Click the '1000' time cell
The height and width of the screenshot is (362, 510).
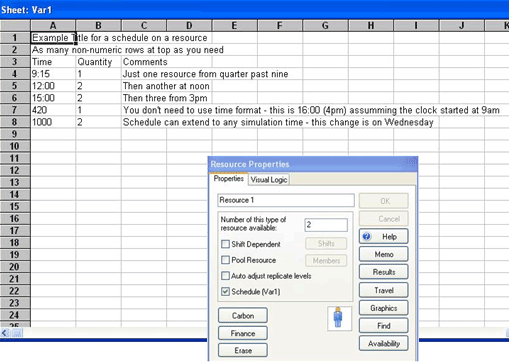[53, 122]
